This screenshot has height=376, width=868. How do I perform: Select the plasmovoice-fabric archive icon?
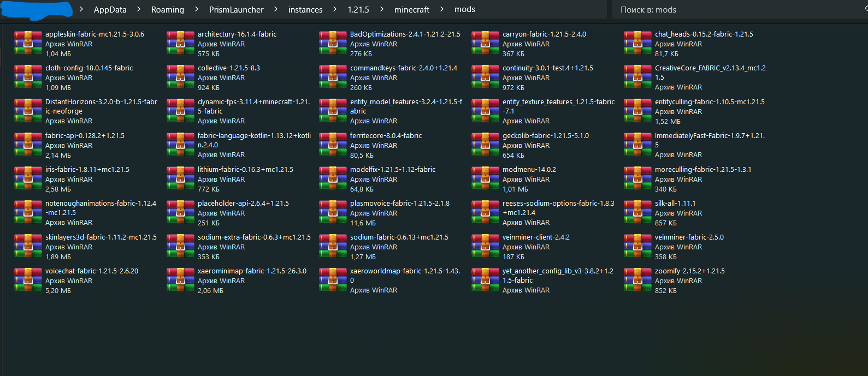tap(333, 212)
